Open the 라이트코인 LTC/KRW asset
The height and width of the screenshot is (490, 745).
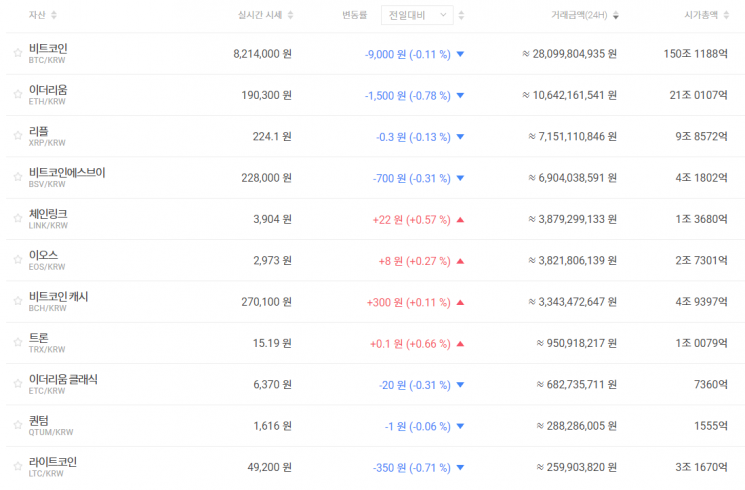pyautogui.click(x=53, y=467)
